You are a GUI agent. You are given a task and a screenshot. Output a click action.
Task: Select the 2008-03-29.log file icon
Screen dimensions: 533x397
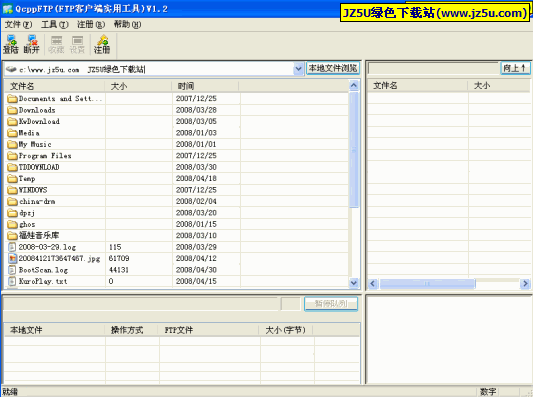(x=12, y=247)
